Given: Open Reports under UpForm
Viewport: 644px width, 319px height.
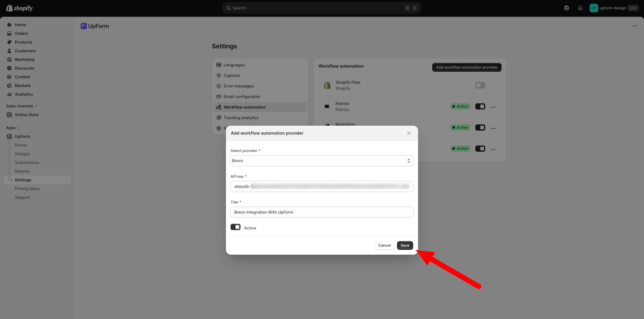Looking at the screenshot, I should pyautogui.click(x=22, y=171).
